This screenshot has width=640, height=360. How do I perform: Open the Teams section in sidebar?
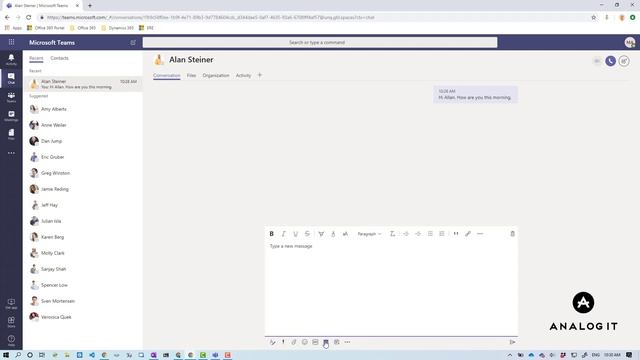point(11,97)
